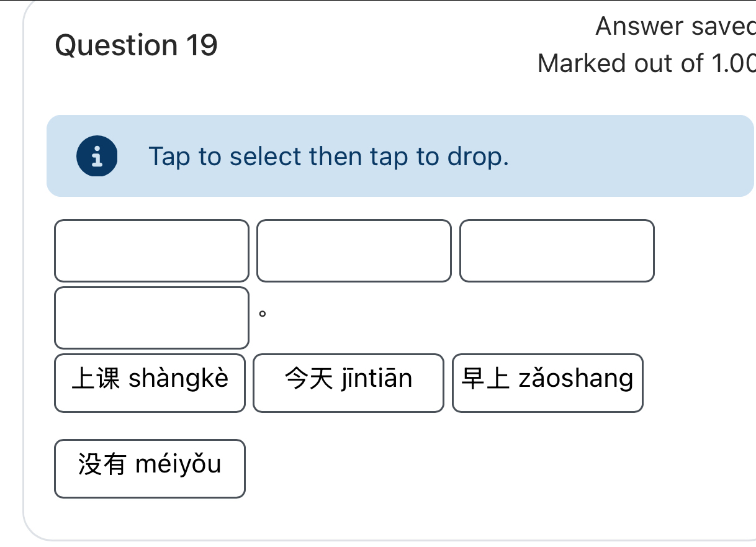This screenshot has width=756, height=547.
Task: Click the Tap to select instruction text
Action: (329, 156)
